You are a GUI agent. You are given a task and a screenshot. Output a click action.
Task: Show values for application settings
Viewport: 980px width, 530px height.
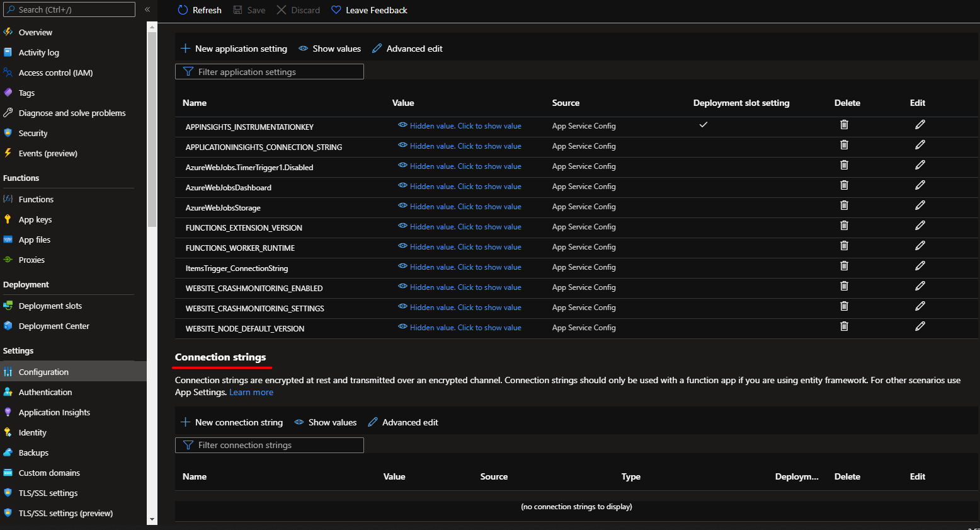pos(330,49)
